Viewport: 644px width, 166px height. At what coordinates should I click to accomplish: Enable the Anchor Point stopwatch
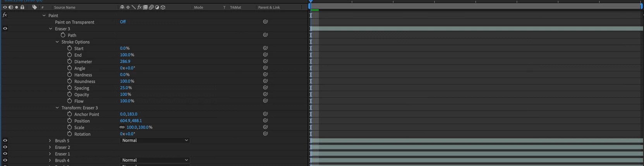pyautogui.click(x=69, y=114)
